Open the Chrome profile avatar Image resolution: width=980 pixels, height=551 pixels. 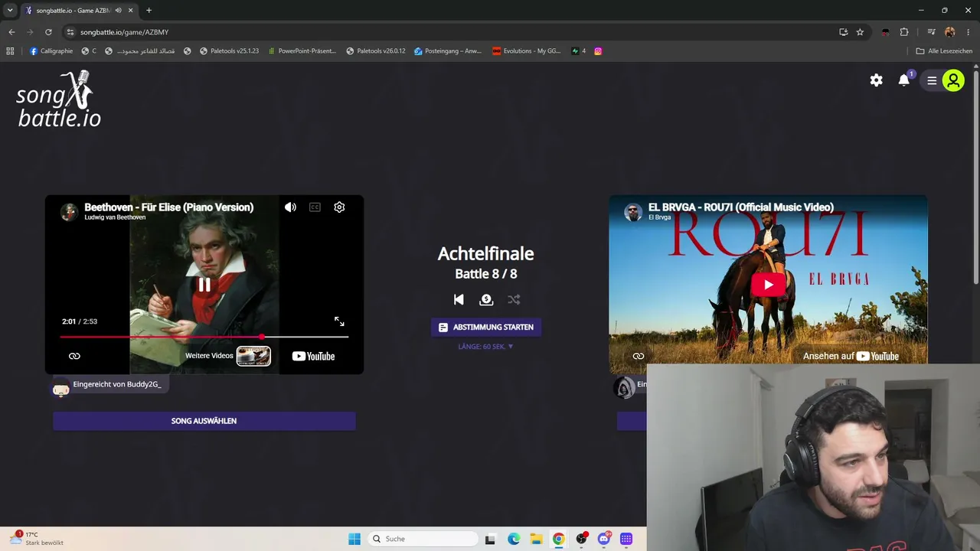pyautogui.click(x=950, y=32)
